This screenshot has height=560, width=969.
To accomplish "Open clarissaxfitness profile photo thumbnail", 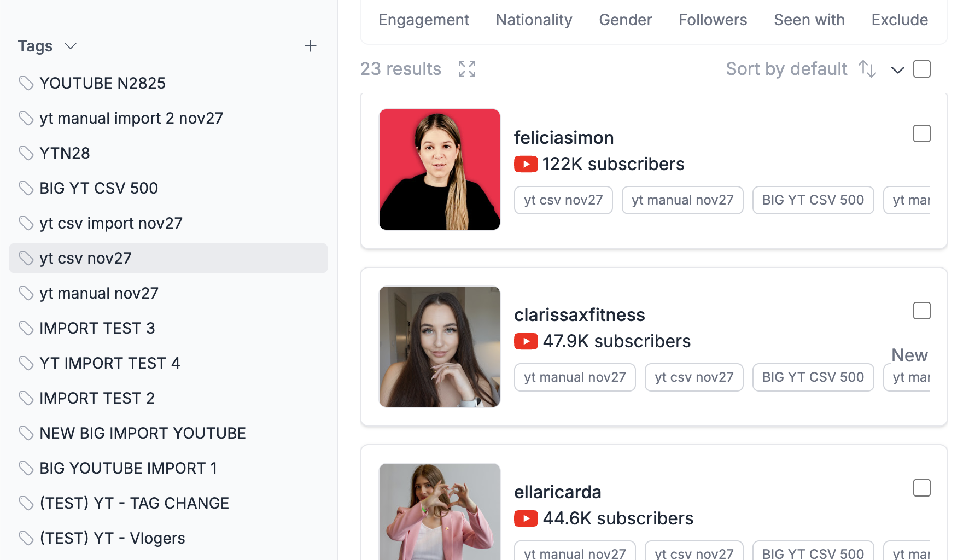I will tap(439, 347).
